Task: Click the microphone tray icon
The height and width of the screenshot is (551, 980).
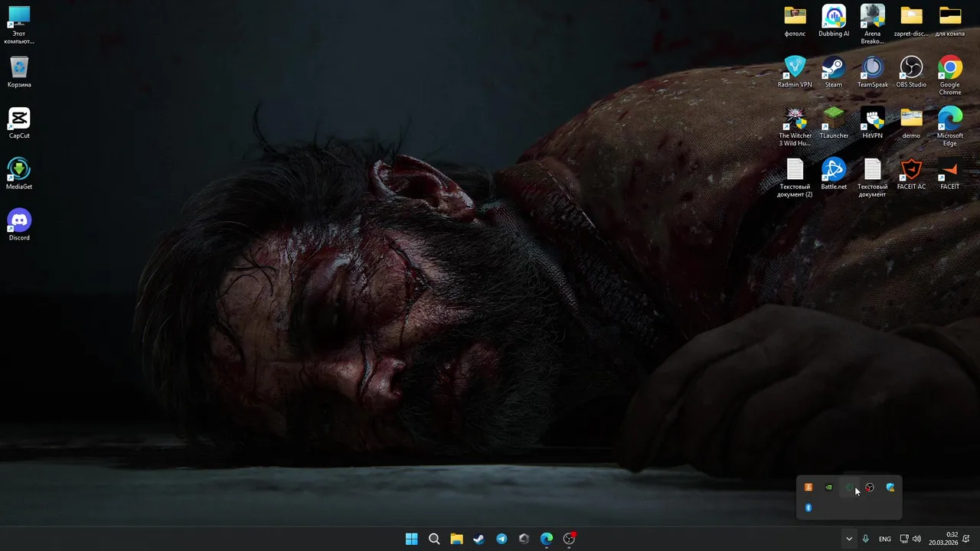Action: pyautogui.click(x=866, y=539)
